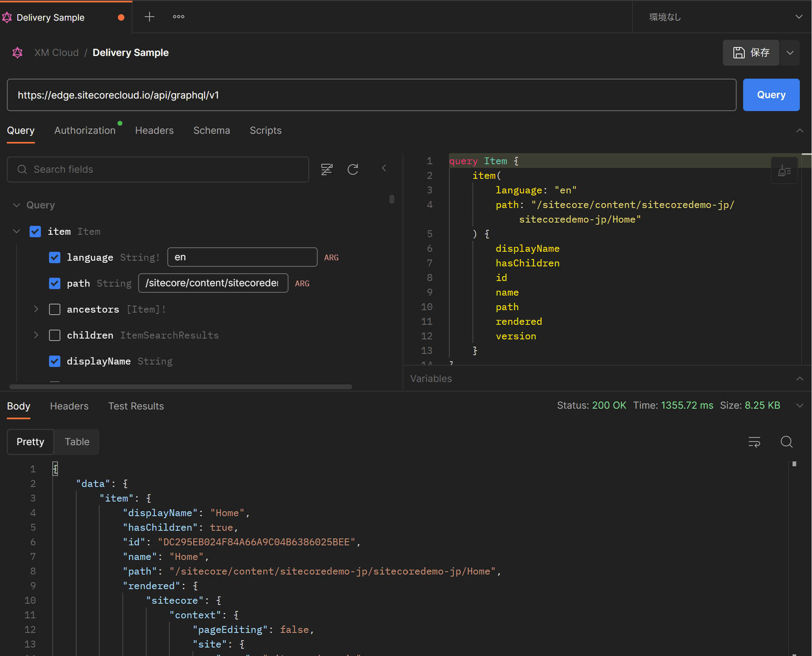Uncheck the language argument checkbox

pos(55,257)
